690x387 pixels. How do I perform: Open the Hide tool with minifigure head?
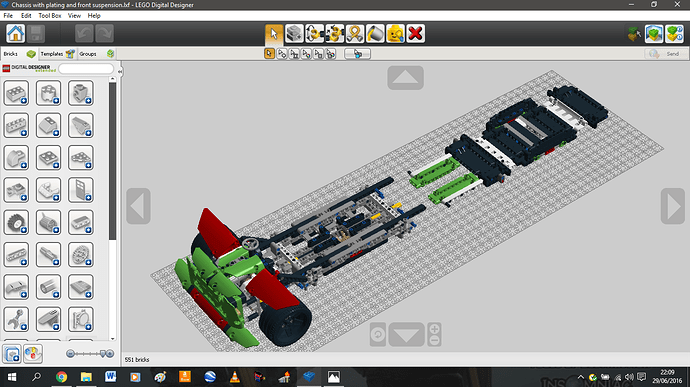395,33
